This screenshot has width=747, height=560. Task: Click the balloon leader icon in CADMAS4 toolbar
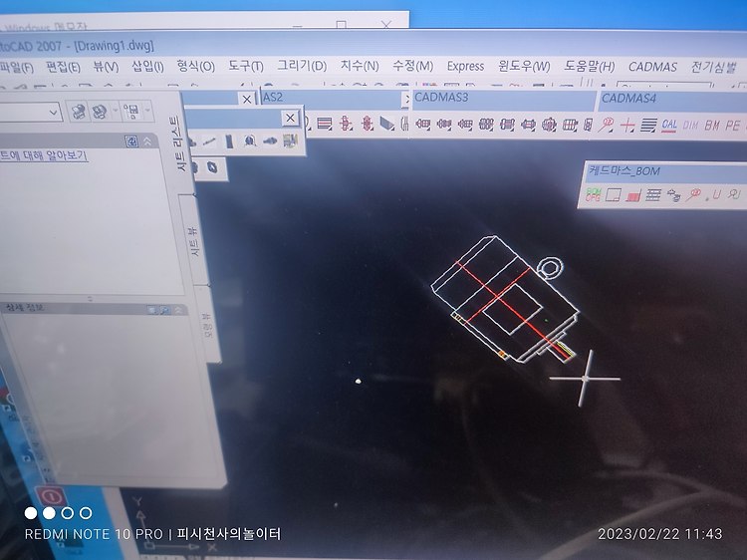pos(606,125)
